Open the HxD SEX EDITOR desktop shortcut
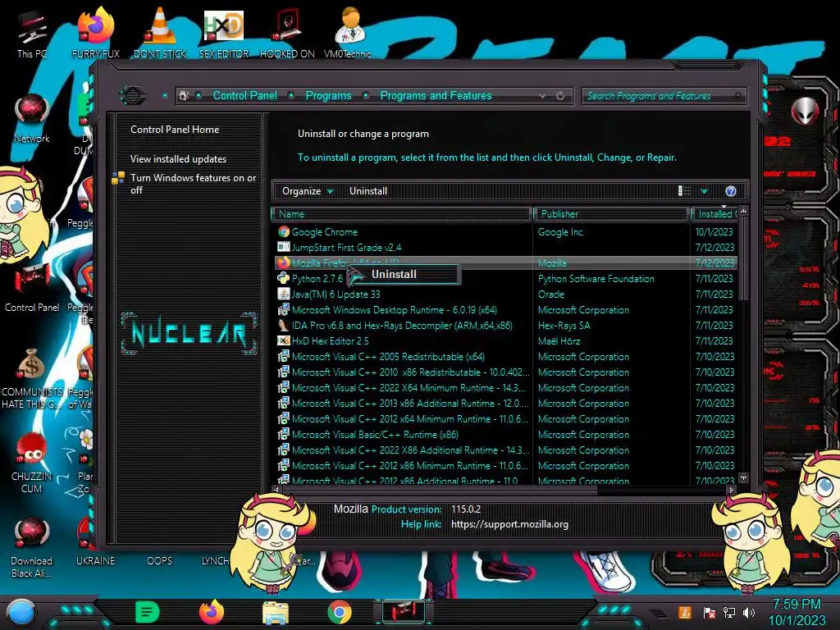This screenshot has width=840, height=630. tap(223, 34)
